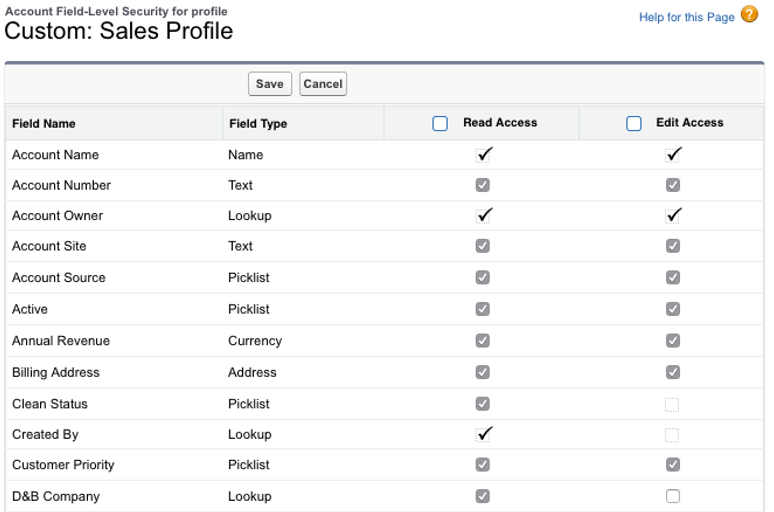
Task: Click the orange help question mark icon
Action: pyautogui.click(x=749, y=14)
